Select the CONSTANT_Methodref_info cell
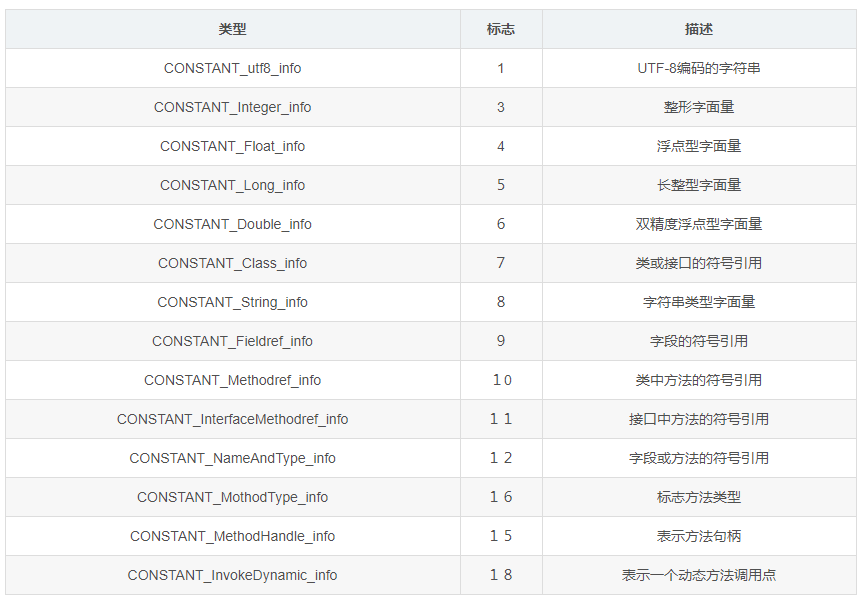The image size is (860, 598). pyautogui.click(x=232, y=380)
